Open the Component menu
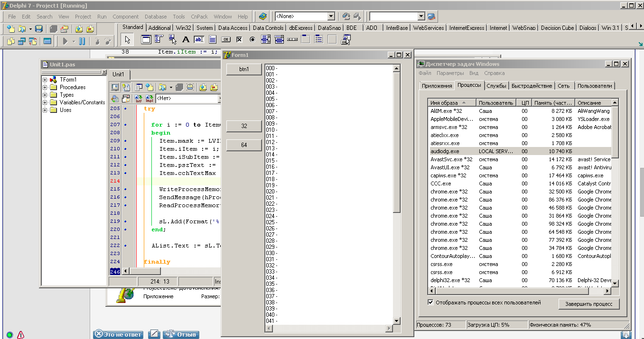This screenshot has height=339, width=644. pos(125,17)
